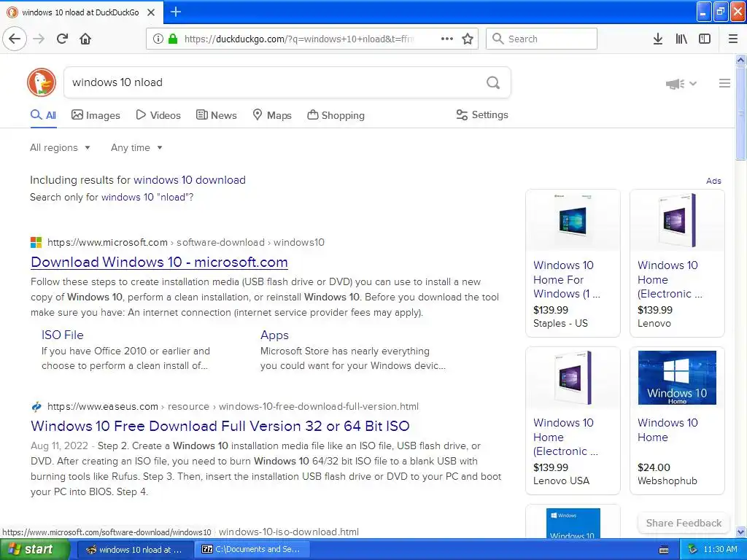747x560 pixels.
Task: Open the ISO File sitelink
Action: click(63, 335)
